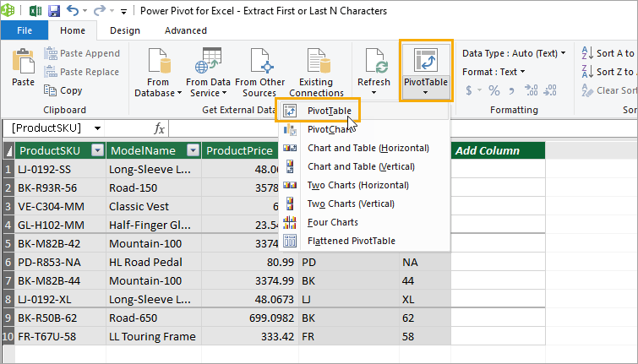The image size is (638, 364).
Task: Click cell BK-R93R-56
Action: pyautogui.click(x=60, y=187)
